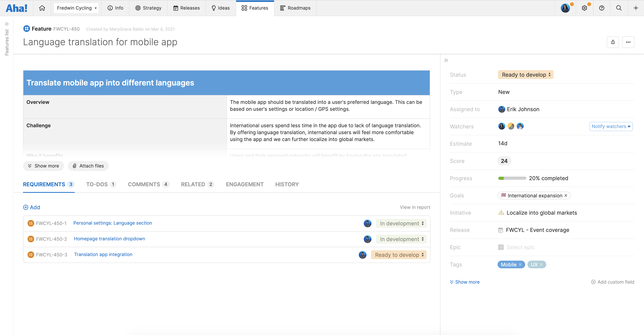
Task: Open the Notify watchers dropdown
Action: coord(611,126)
